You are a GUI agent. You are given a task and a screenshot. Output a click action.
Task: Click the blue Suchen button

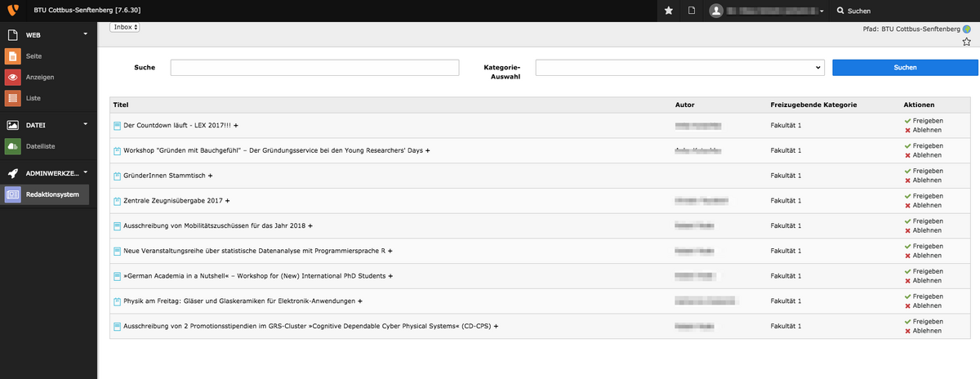click(x=905, y=68)
